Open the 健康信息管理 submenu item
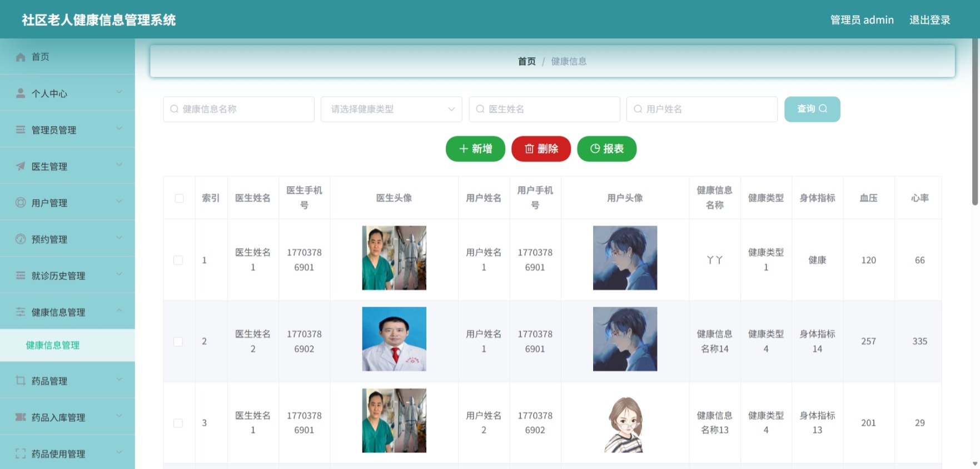This screenshot has height=469, width=980. pos(67,345)
